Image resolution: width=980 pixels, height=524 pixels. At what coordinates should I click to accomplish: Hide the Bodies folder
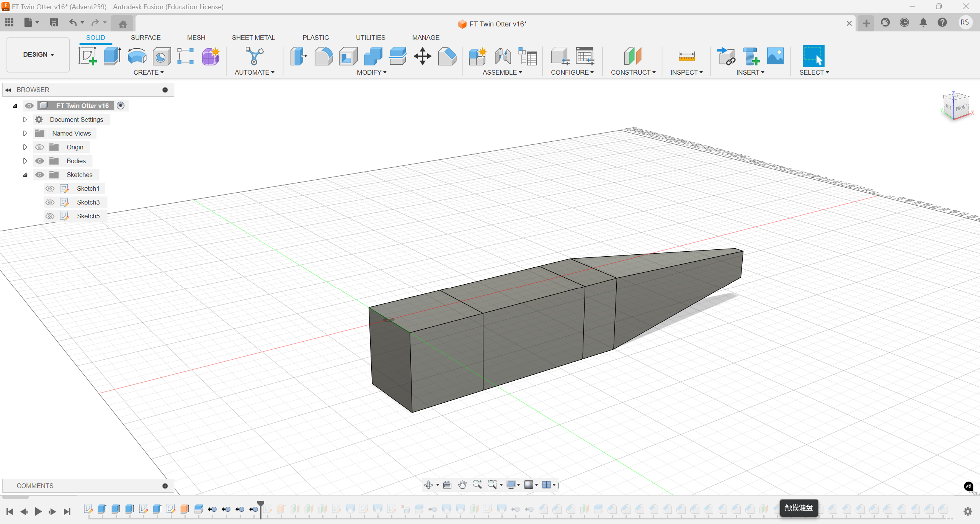39,161
